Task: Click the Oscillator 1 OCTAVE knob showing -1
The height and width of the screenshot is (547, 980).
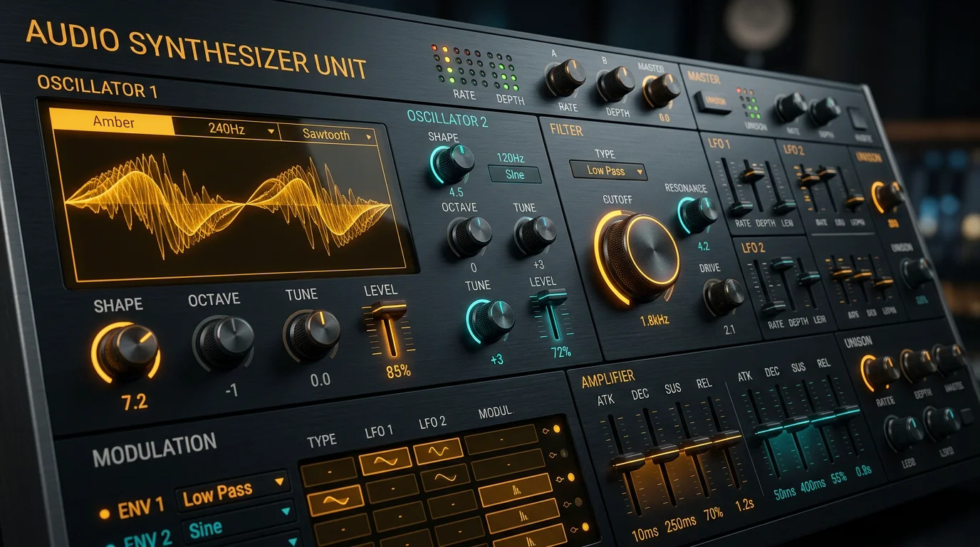Action: [224, 342]
